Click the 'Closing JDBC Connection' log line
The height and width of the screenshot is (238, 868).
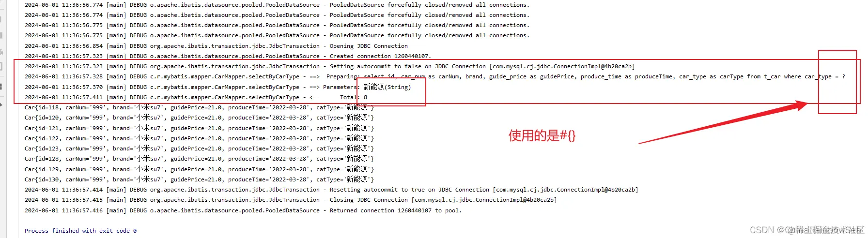click(x=291, y=200)
